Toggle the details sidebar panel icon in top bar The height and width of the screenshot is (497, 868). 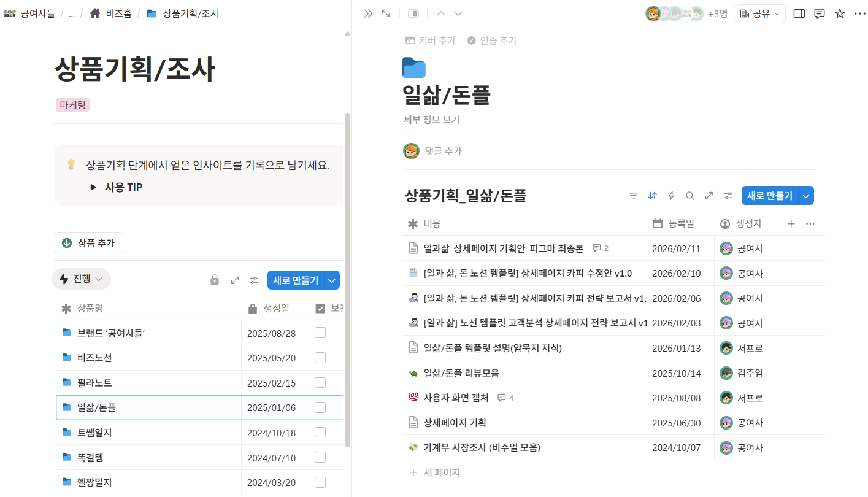[x=799, y=13]
